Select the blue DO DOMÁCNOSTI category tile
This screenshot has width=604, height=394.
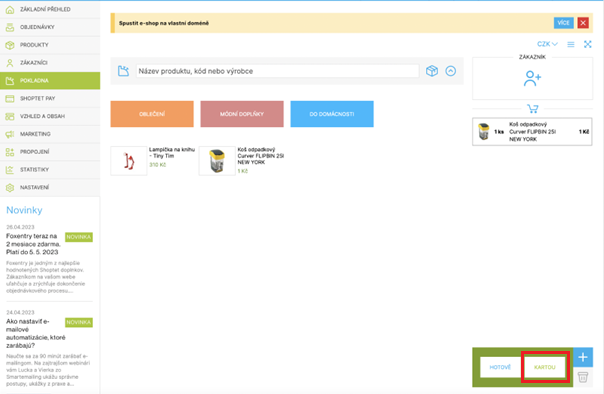[x=332, y=114]
